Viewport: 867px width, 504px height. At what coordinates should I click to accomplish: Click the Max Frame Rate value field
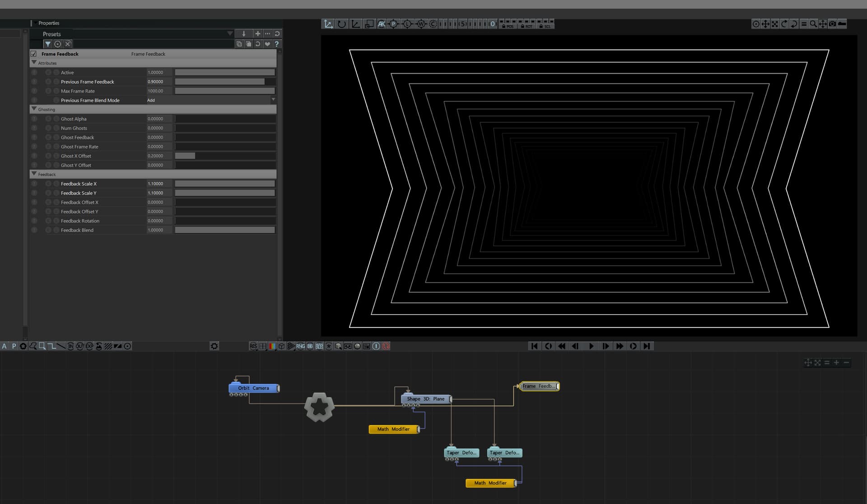pyautogui.click(x=159, y=91)
